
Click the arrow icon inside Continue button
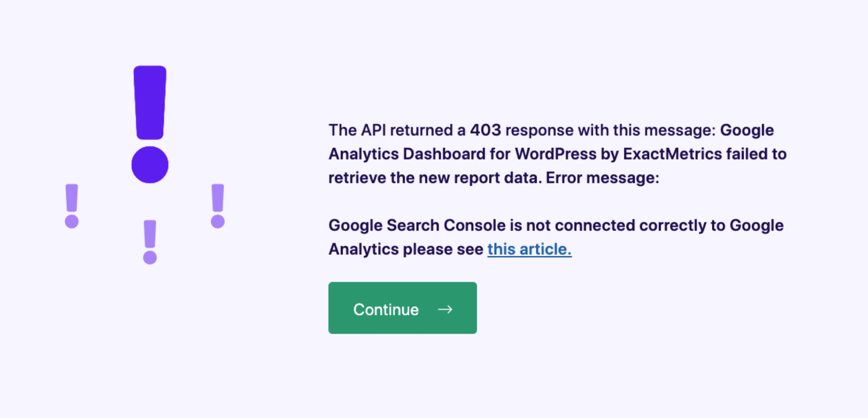click(x=445, y=309)
